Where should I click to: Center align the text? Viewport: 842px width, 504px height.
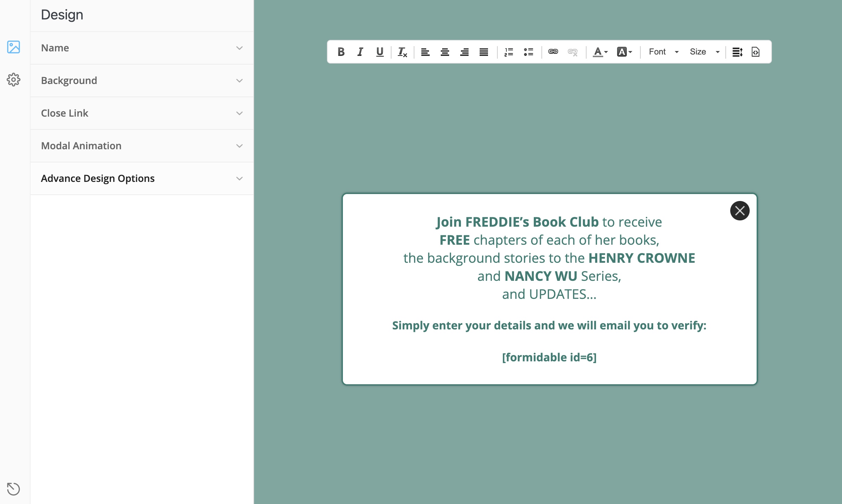point(445,52)
